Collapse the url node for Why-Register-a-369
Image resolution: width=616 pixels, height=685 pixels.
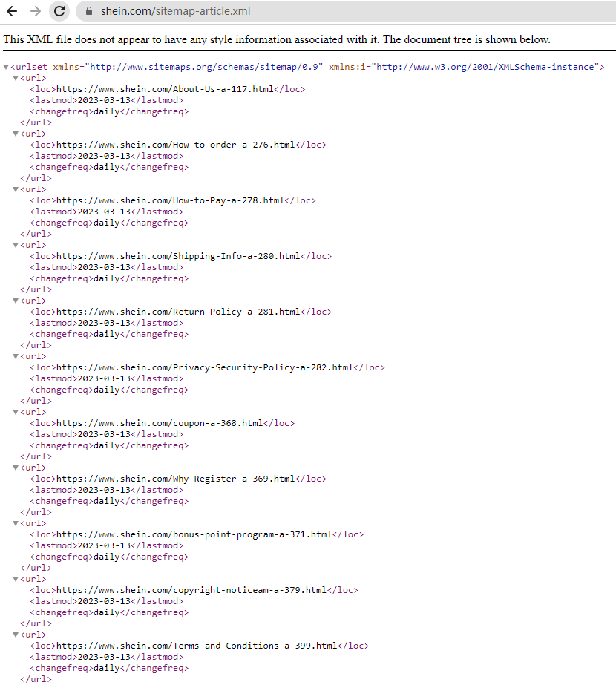[x=16, y=468]
